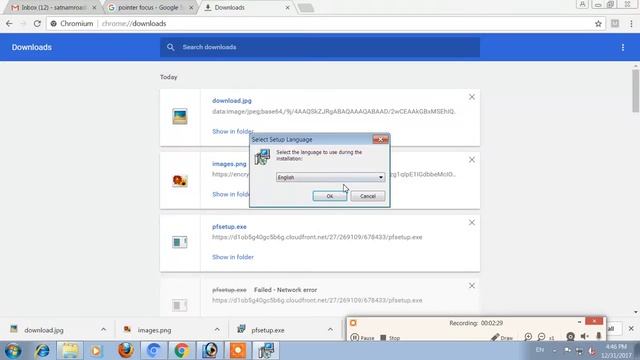Click the images.png file thumbnail icon
This screenshot has height=360, width=640.
click(x=180, y=180)
